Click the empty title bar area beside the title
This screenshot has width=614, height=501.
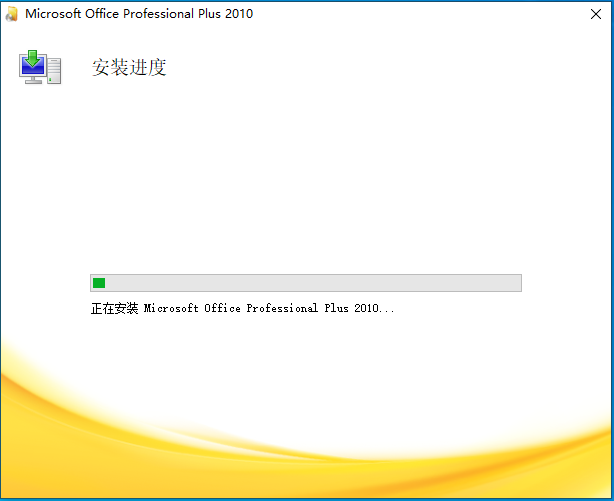click(x=419, y=14)
